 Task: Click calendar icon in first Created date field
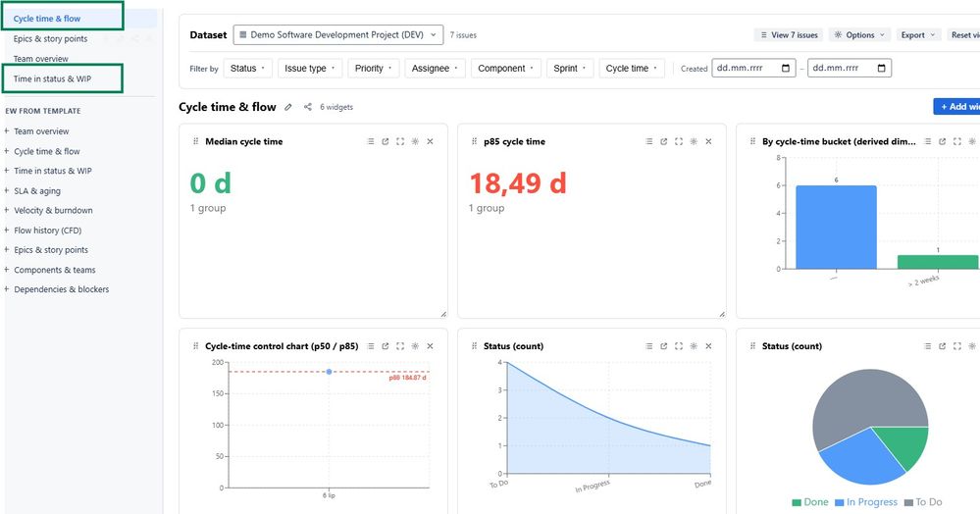[786, 68]
